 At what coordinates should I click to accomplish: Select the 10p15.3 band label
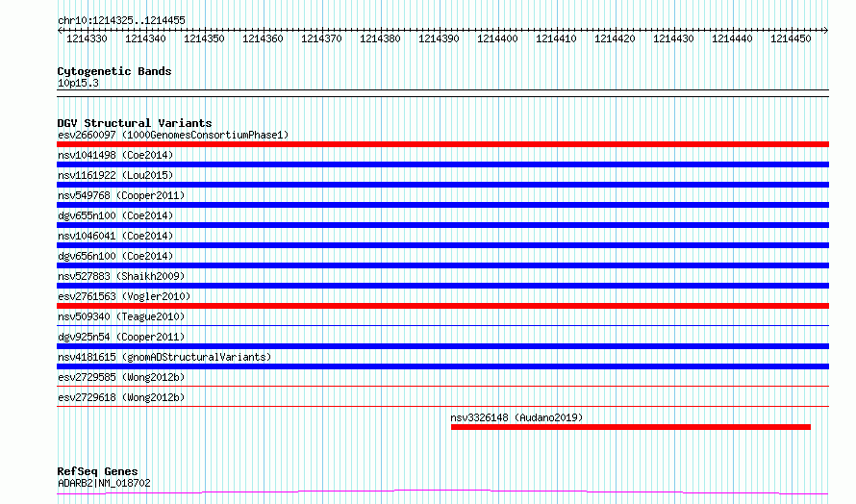pyautogui.click(x=78, y=83)
